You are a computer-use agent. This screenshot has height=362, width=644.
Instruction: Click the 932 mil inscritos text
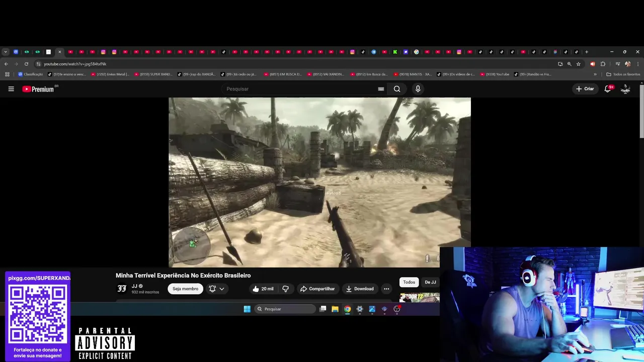click(x=145, y=292)
